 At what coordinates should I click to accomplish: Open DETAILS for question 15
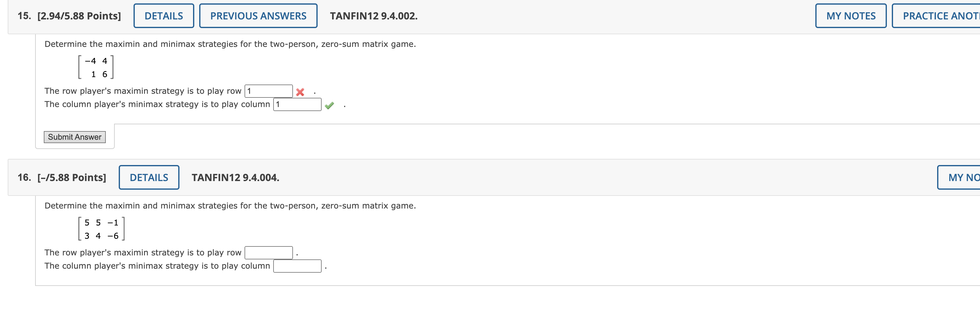click(x=163, y=16)
